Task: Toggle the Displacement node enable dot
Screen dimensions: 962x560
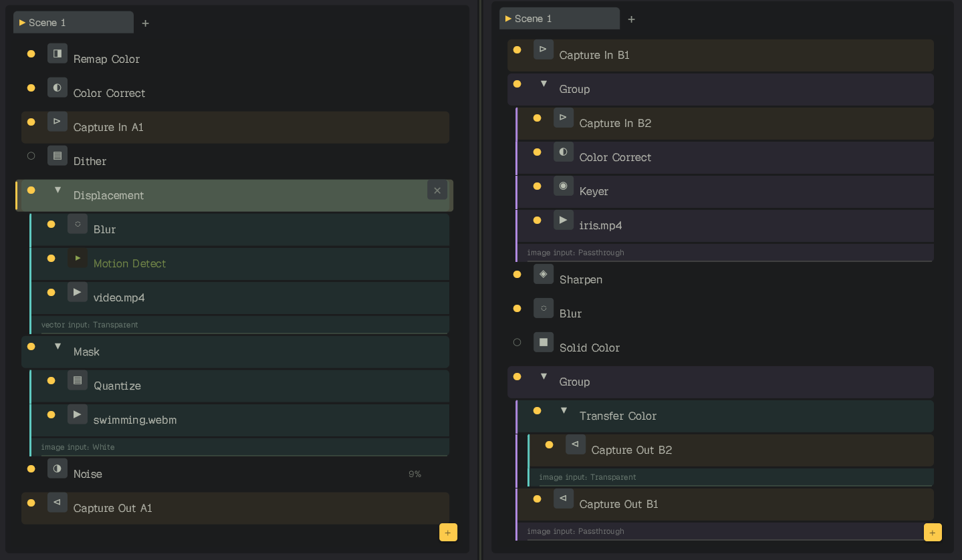Action: tap(31, 190)
